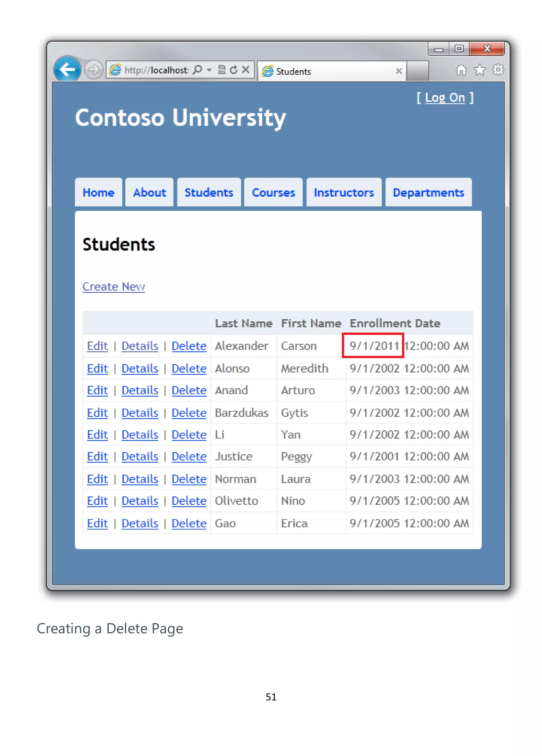Click Delete for Gao Erica
Image resolution: width=542 pixels, height=756 pixels.
(x=189, y=523)
